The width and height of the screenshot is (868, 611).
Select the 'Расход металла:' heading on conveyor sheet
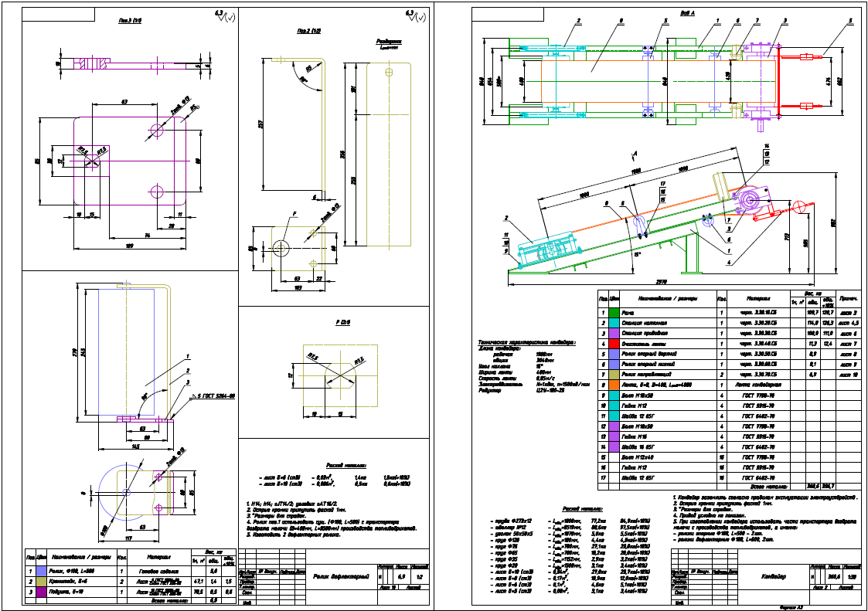(582, 508)
